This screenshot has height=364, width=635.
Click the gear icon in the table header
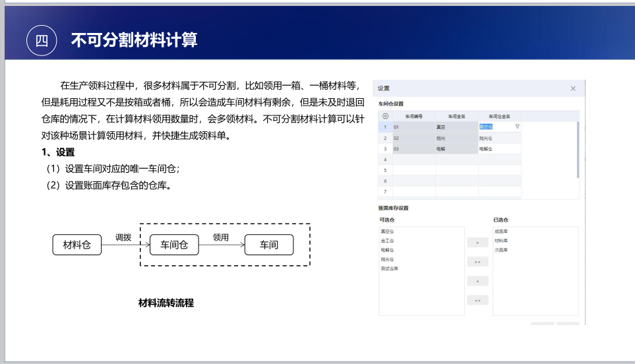(x=386, y=116)
